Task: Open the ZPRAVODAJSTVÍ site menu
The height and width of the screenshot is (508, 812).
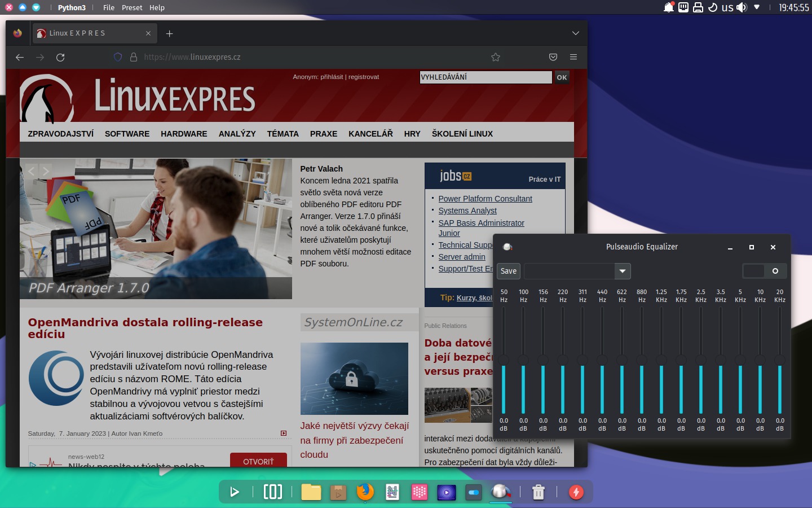Action: tap(61, 134)
